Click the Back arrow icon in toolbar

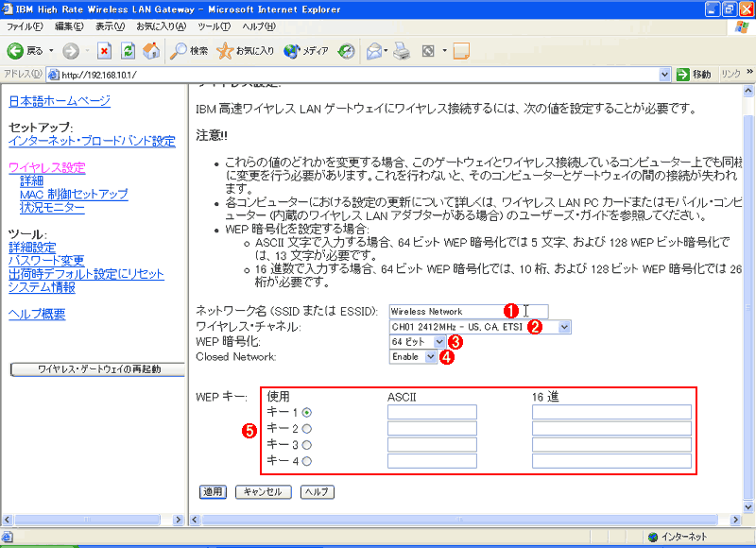tap(15, 51)
